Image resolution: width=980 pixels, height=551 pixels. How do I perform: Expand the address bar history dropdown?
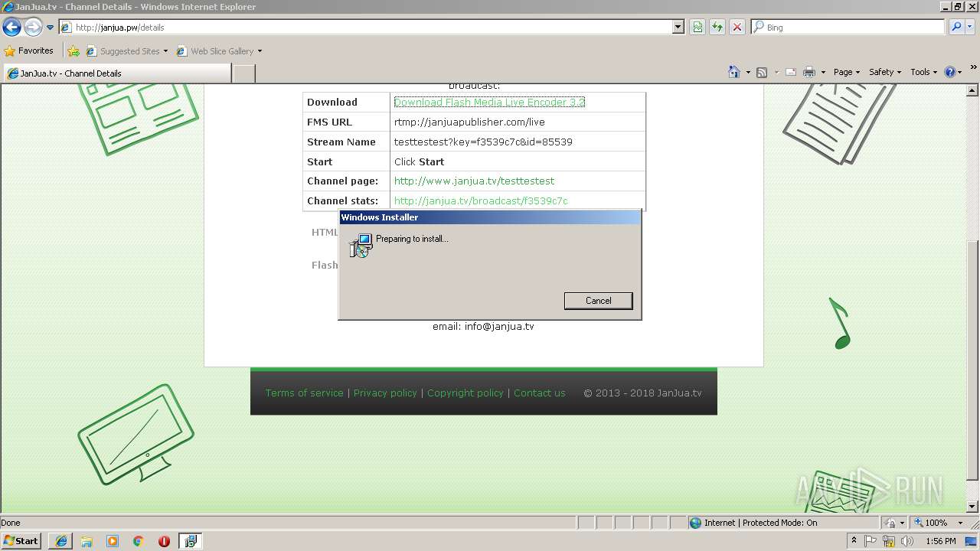pos(678,28)
